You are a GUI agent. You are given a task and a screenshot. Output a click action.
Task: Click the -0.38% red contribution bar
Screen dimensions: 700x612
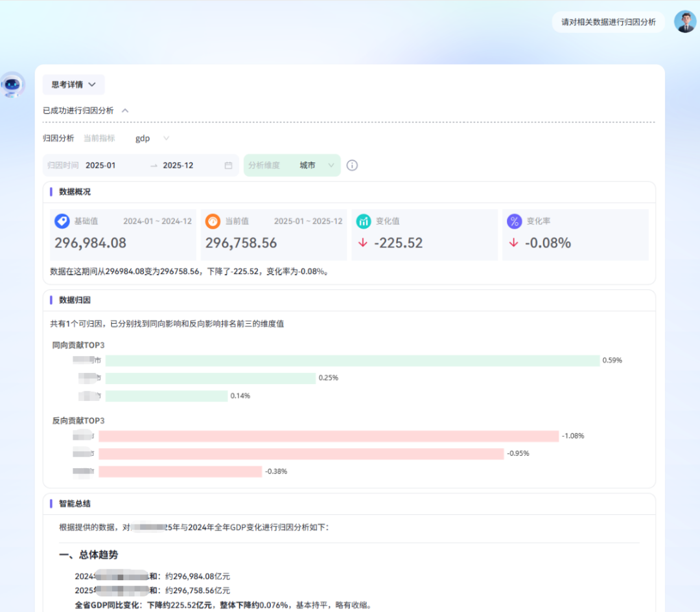pos(180,471)
